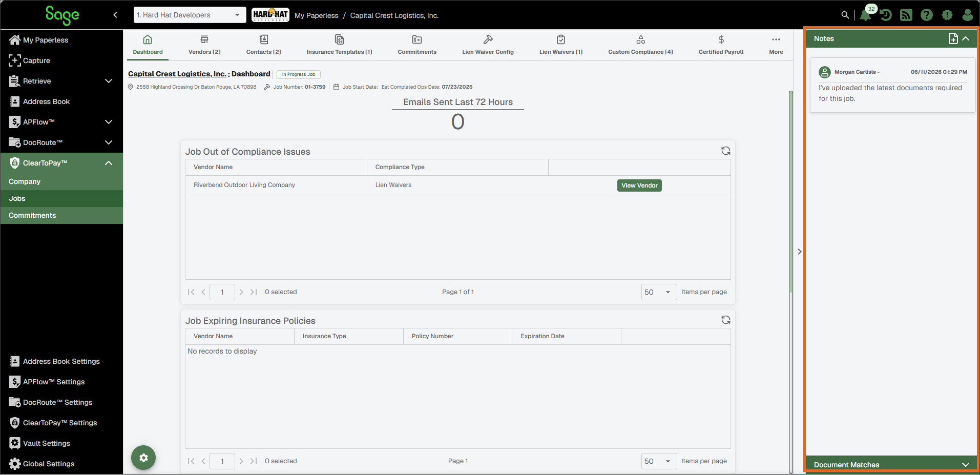The width and height of the screenshot is (980, 475).
Task: Select the Dashboard tab
Action: pos(148,45)
